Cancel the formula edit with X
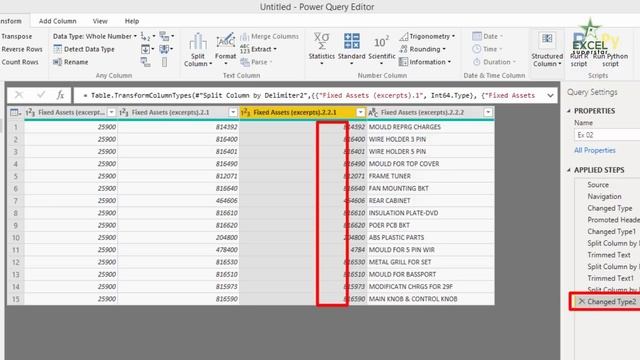The height and width of the screenshot is (360, 640). tap(19, 95)
